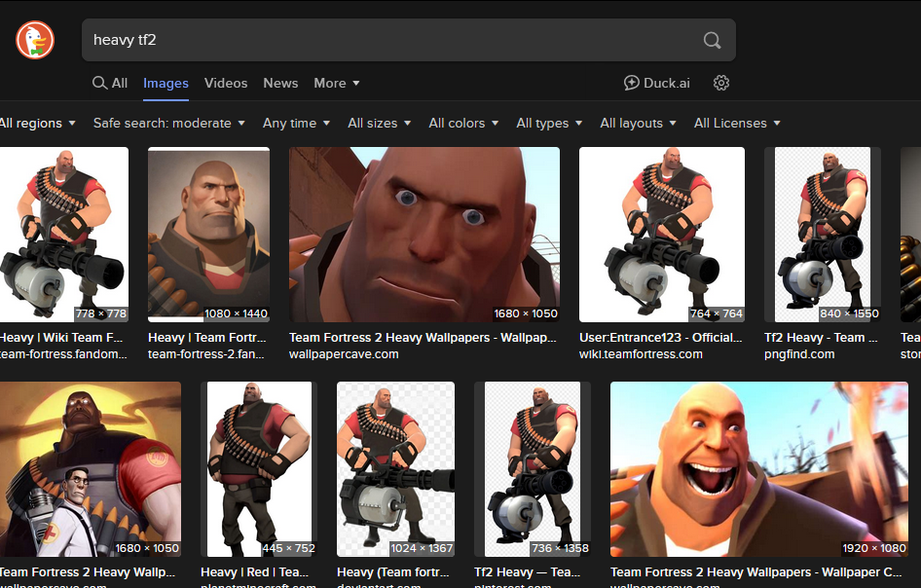Open the All Licenses dropdown

point(737,123)
